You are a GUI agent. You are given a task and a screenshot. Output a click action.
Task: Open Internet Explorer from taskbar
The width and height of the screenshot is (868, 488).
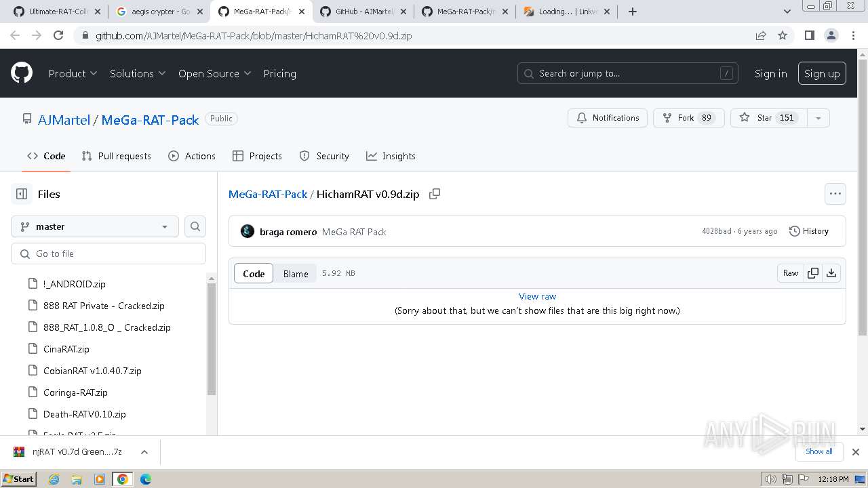[x=54, y=479]
